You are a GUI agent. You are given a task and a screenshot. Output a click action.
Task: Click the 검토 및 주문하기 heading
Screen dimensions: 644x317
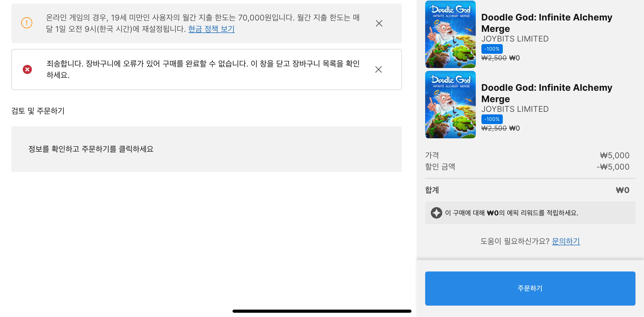pos(38,111)
